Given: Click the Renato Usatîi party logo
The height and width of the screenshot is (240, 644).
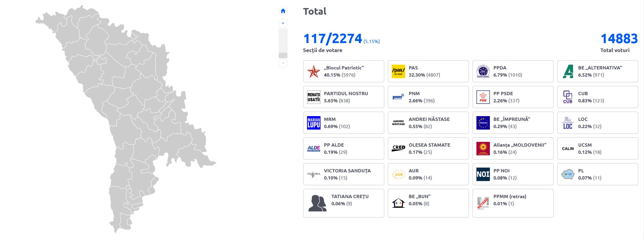Looking at the screenshot, I should (314, 97).
